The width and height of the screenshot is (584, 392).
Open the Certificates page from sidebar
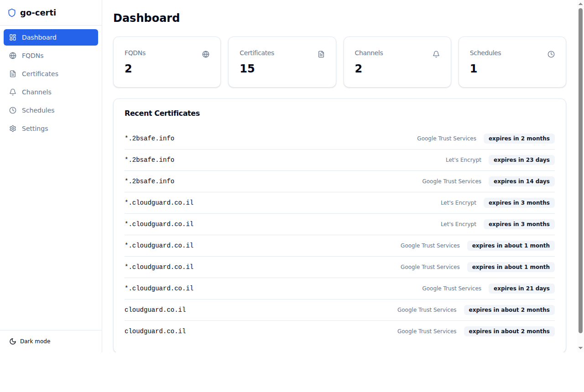(x=51, y=74)
